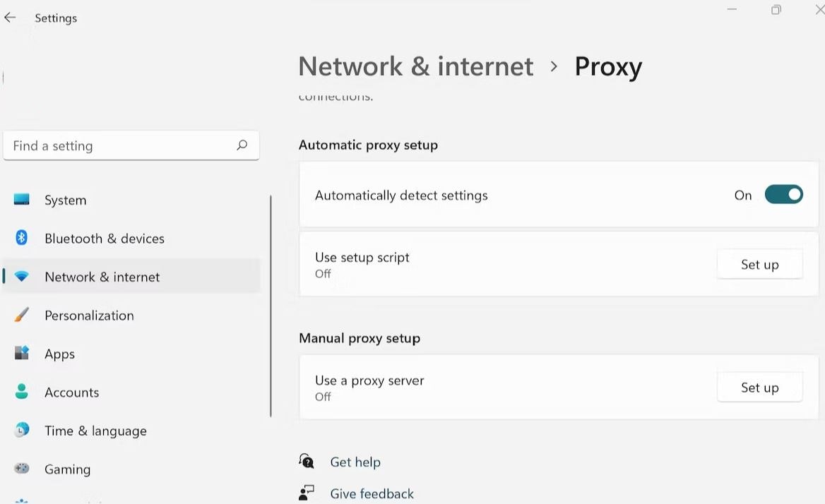The width and height of the screenshot is (825, 504).
Task: Click the Find a setting search box
Action: click(x=120, y=146)
